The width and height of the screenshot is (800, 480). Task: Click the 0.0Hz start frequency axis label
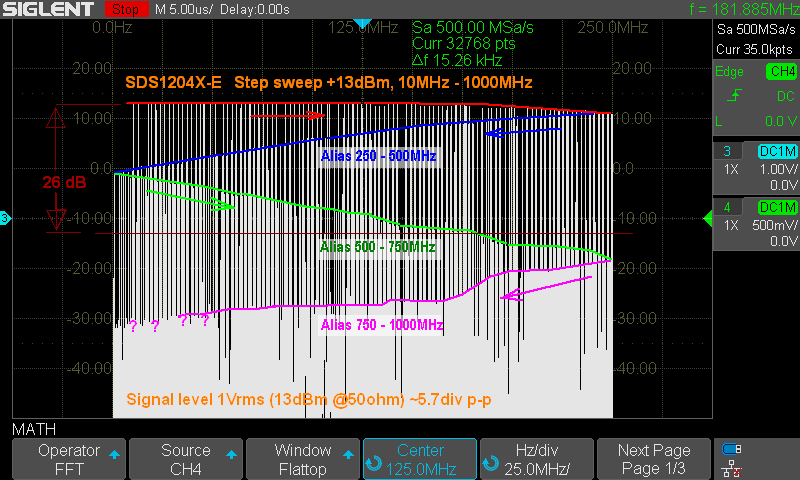click(x=112, y=28)
